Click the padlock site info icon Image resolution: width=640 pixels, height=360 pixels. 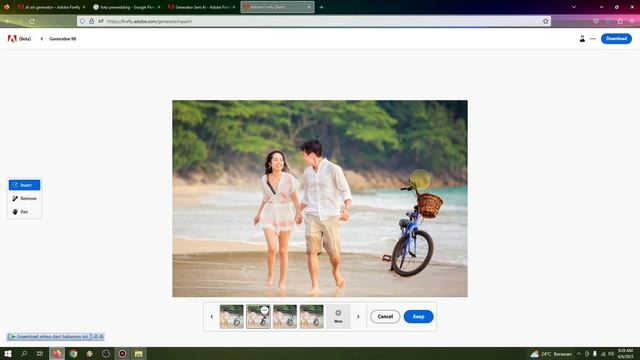pyautogui.click(x=91, y=21)
